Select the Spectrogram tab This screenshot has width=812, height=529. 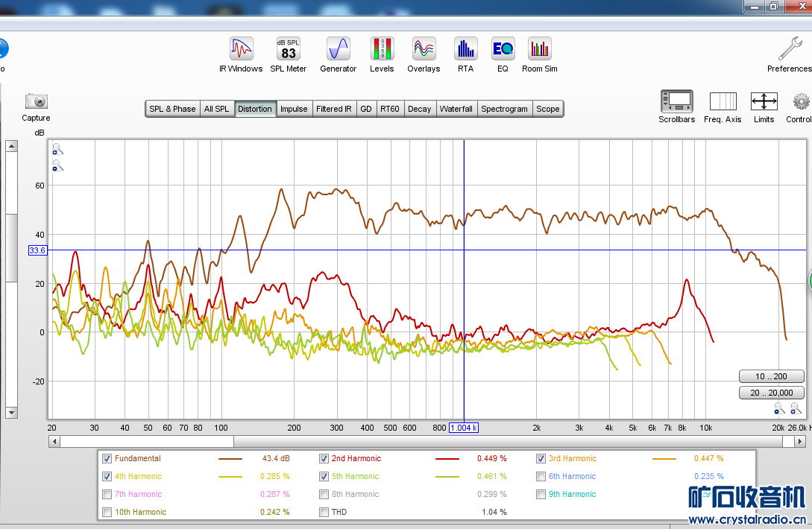point(504,109)
